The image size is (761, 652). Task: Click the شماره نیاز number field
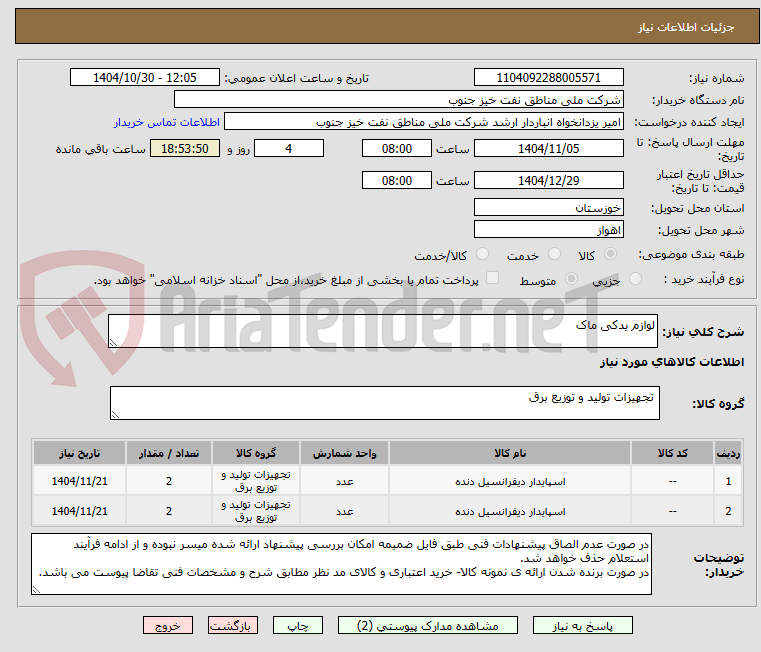click(548, 77)
